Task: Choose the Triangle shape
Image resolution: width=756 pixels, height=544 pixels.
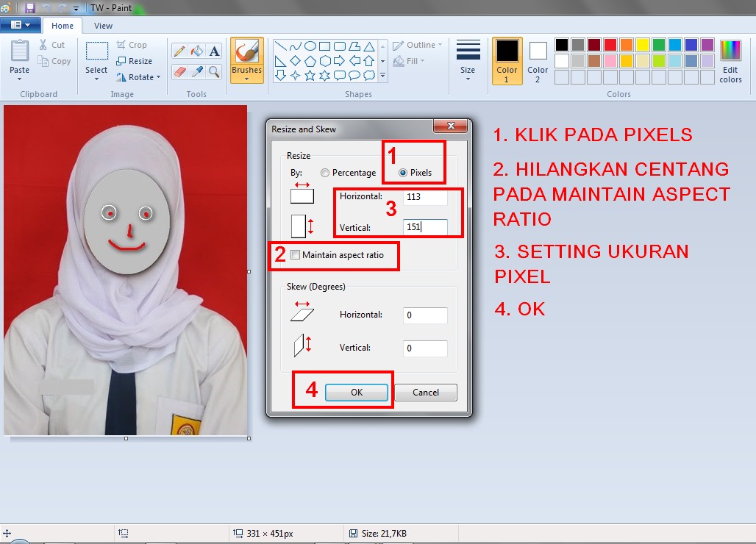Action: pyautogui.click(x=369, y=46)
